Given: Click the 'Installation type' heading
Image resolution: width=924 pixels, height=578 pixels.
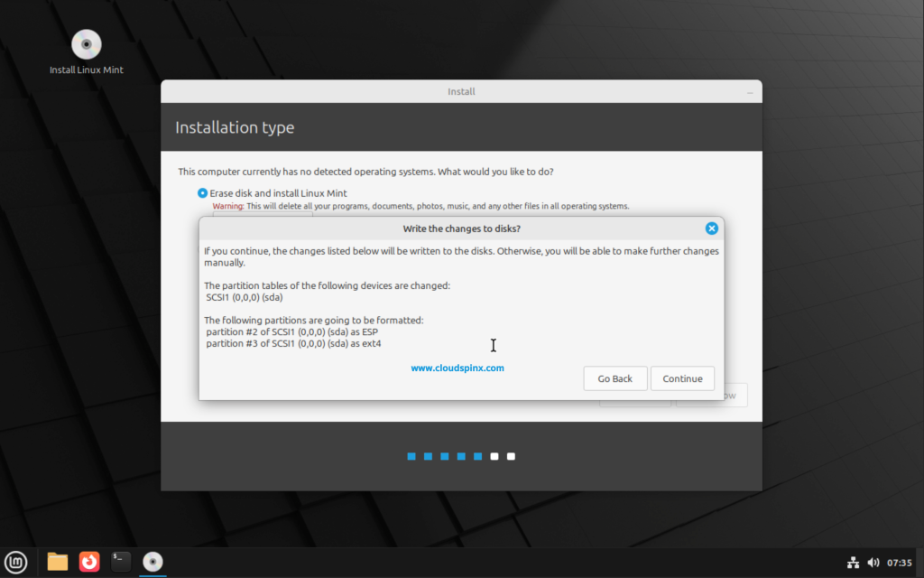Looking at the screenshot, I should [x=235, y=127].
